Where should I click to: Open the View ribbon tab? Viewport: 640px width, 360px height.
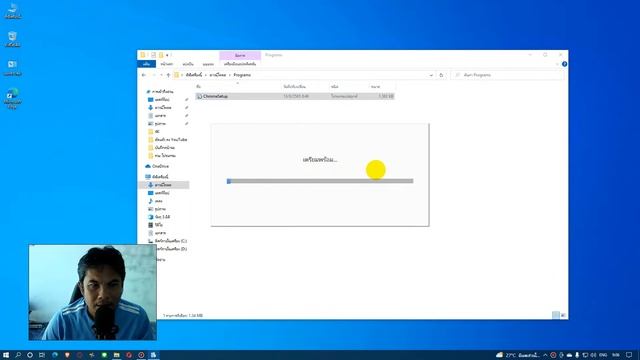coord(208,64)
